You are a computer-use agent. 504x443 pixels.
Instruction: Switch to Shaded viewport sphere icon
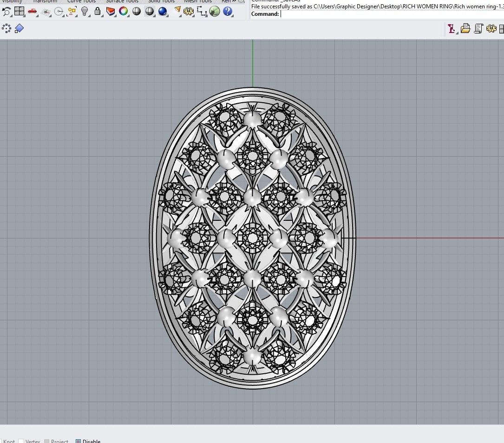click(136, 12)
